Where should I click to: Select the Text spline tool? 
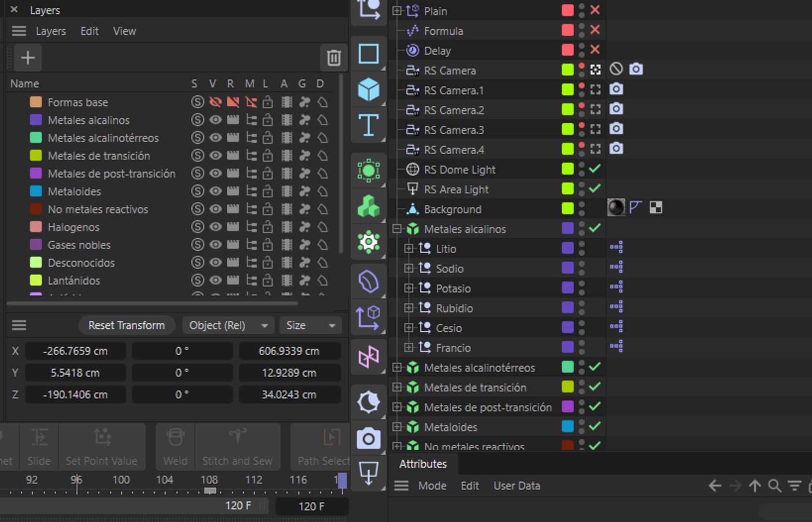coord(368,125)
